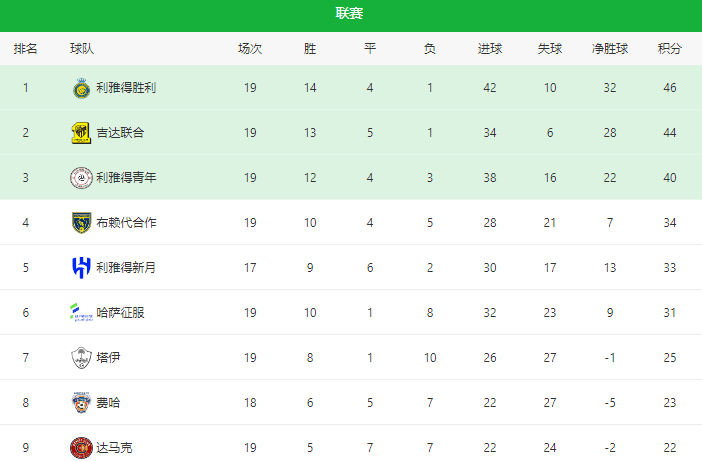Select the 联赛 tab header

[349, 13]
